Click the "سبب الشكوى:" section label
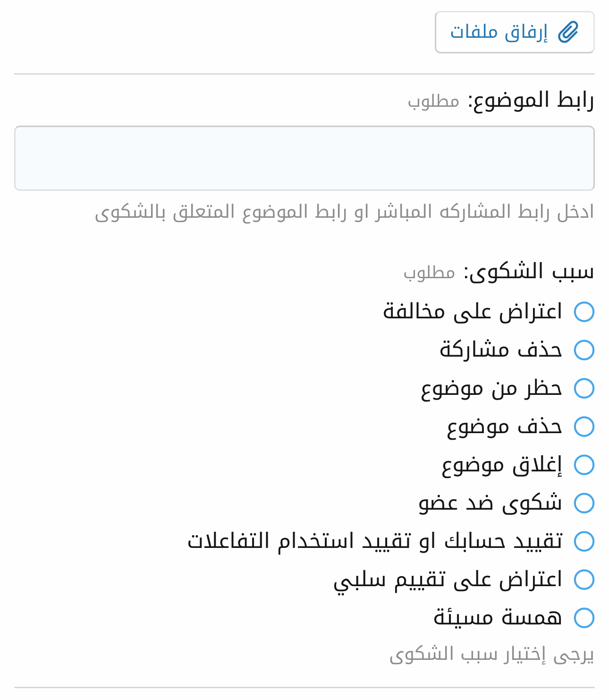Image resolution: width=609 pixels, height=700 pixels. click(528, 272)
